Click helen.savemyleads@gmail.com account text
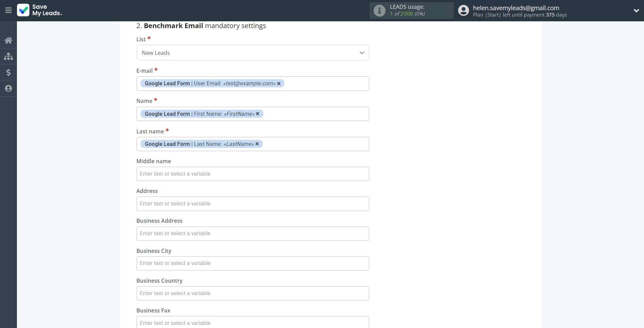 [516, 8]
